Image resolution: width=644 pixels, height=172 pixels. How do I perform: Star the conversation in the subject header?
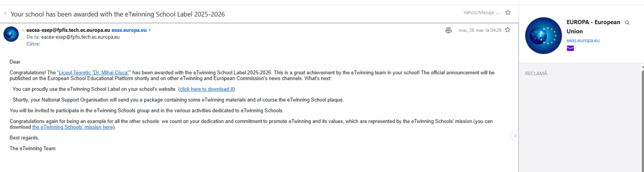508,12
